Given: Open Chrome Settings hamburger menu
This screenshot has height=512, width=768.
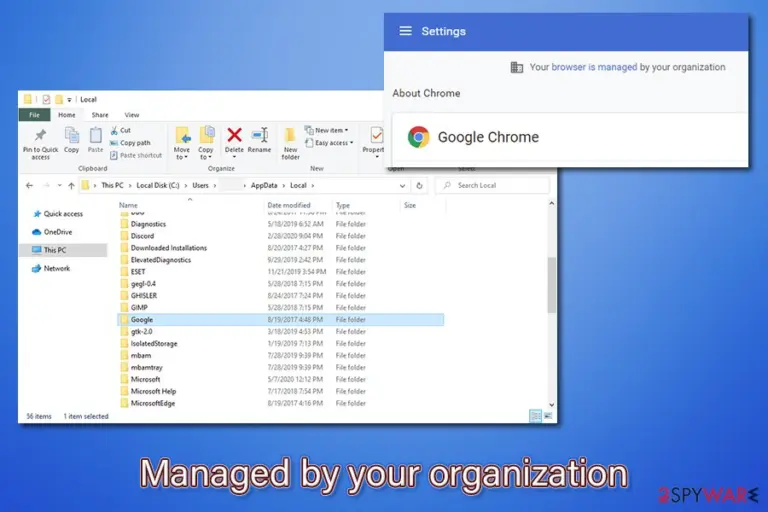Looking at the screenshot, I should pyautogui.click(x=406, y=31).
